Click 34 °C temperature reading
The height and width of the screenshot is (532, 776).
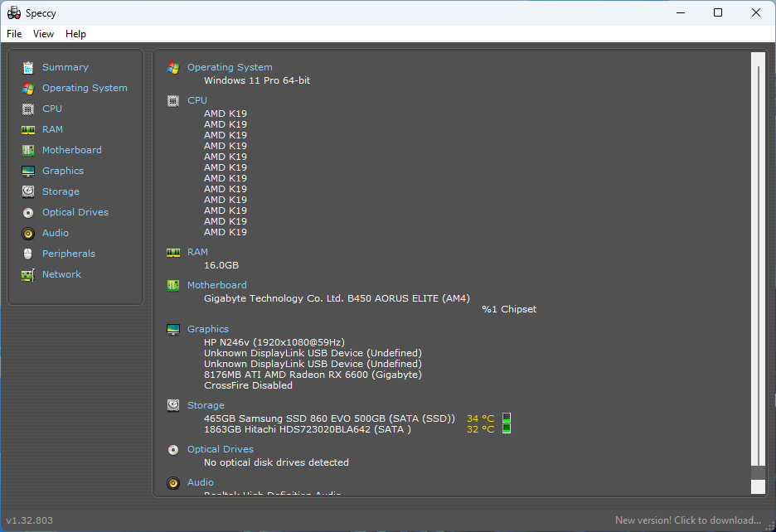coord(481,418)
